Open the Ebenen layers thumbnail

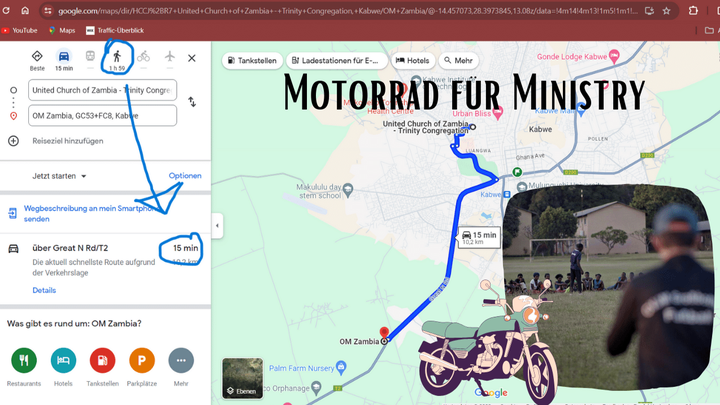tap(242, 378)
